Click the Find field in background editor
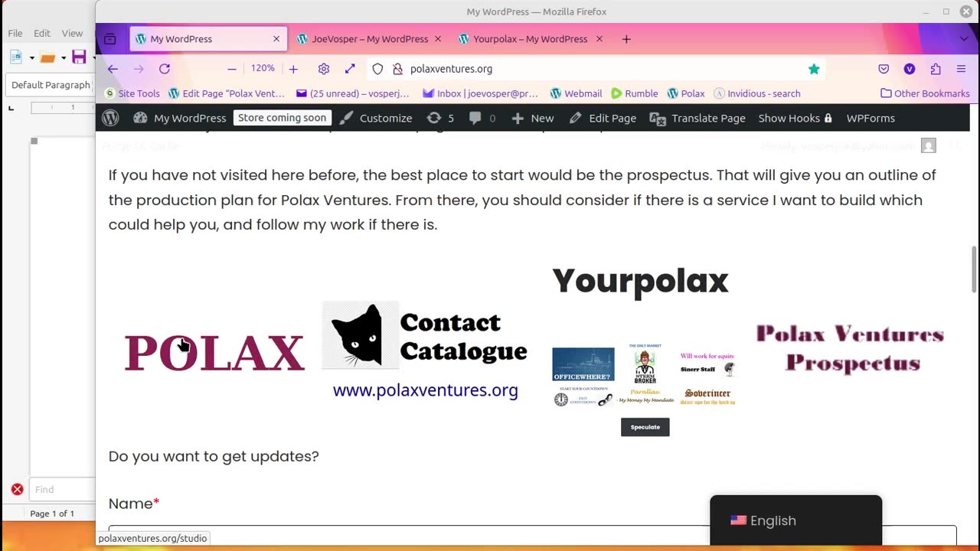Viewport: 980px width, 551px height. [63, 490]
